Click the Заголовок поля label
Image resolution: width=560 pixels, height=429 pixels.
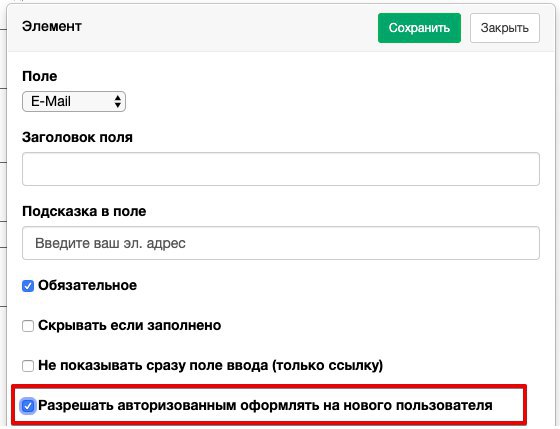pos(77,137)
